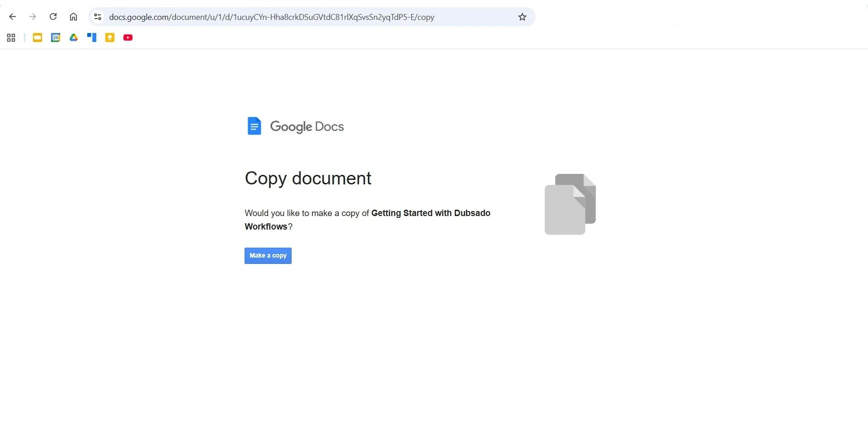Click the browser forward arrow
This screenshot has height=442, width=868.
pos(33,17)
